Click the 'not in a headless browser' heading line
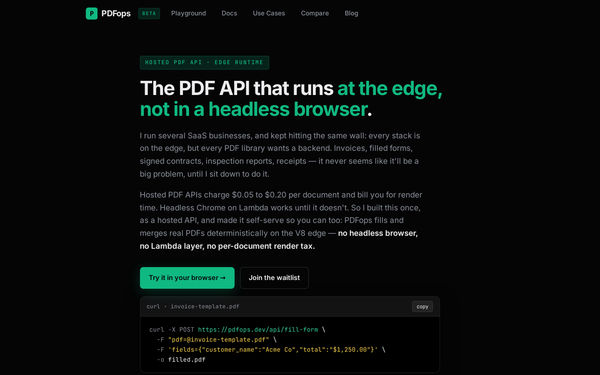This screenshot has width=600, height=375. click(x=256, y=109)
